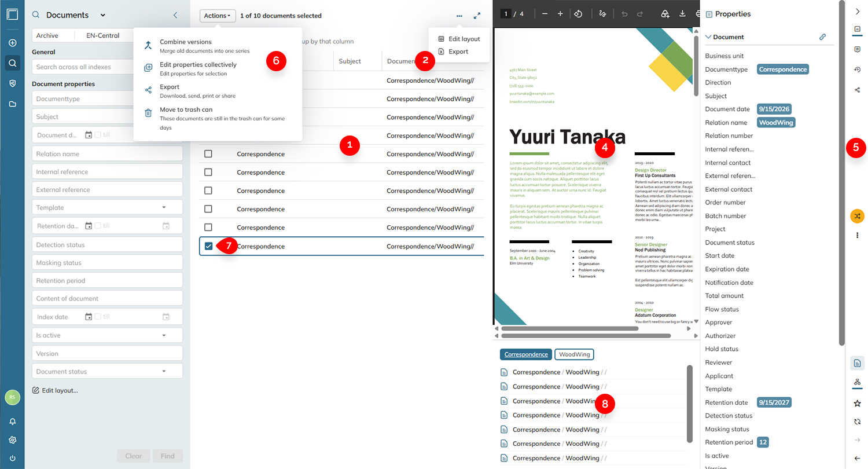868x469 pixels.
Task: Open the share icon in right sidebar
Action: (x=858, y=90)
